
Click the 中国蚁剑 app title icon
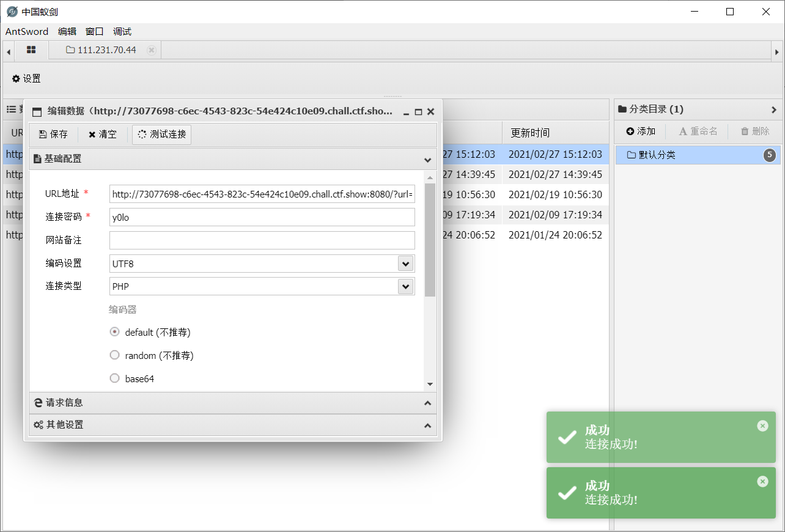12,12
